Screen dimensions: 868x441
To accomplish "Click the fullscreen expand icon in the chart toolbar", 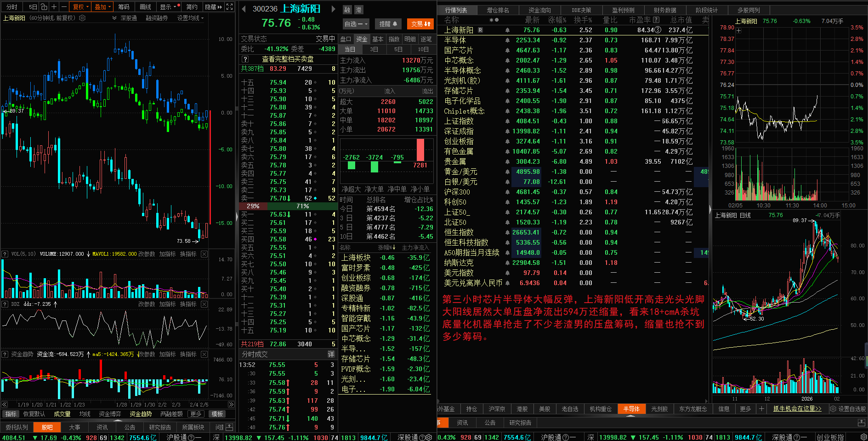I will [x=230, y=7].
